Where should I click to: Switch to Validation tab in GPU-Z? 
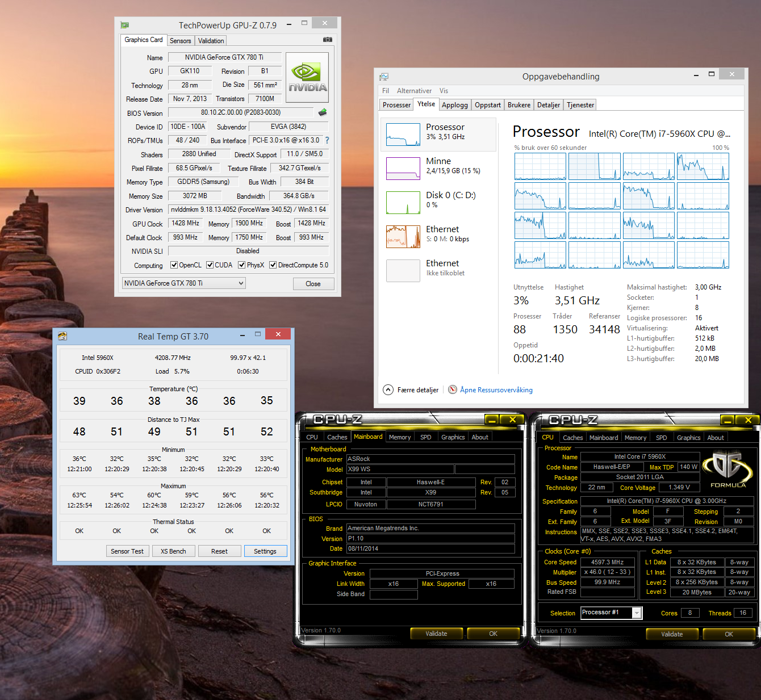[x=211, y=41]
